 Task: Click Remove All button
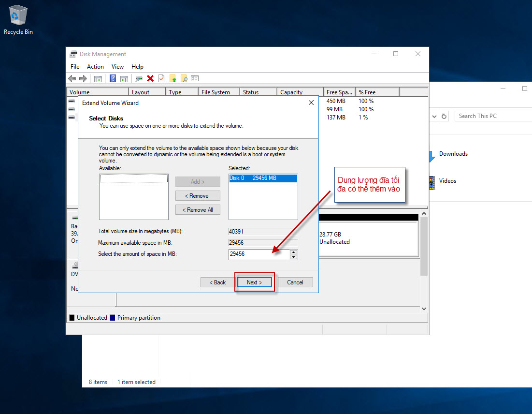pos(198,210)
